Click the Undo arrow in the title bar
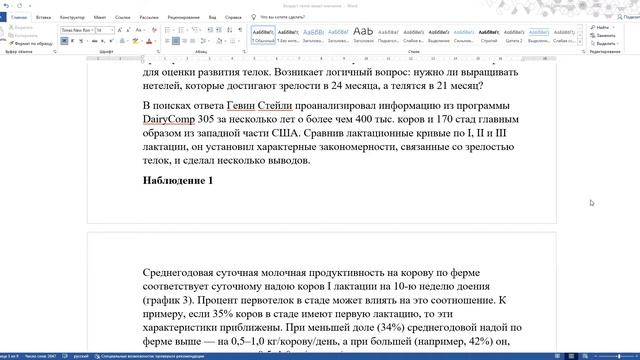640x360 pixels. (6, 6)
